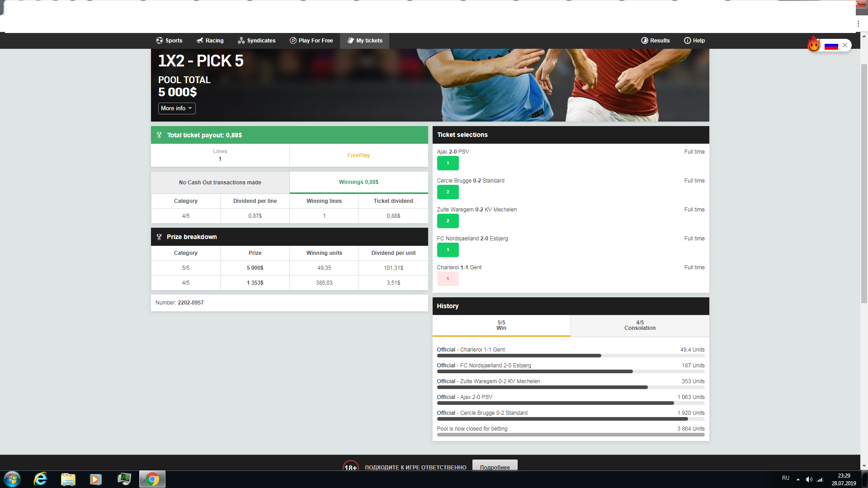868x488 pixels.
Task: Click the Winnings 0,88$ tab
Action: coord(359,182)
